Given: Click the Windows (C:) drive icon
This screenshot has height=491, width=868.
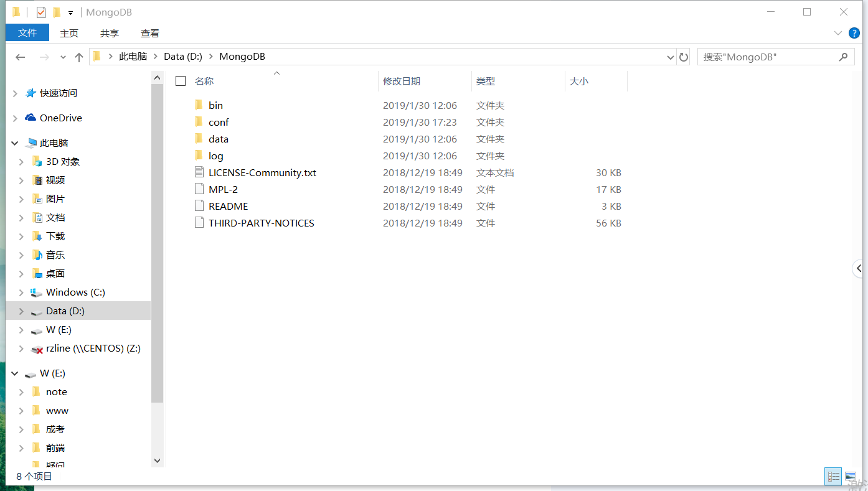Looking at the screenshot, I should click(x=37, y=292).
